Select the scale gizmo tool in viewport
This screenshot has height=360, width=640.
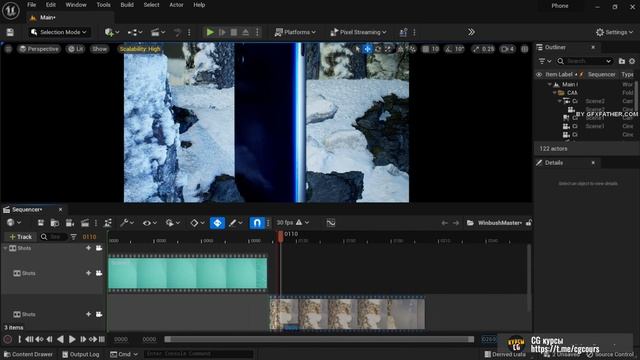pyautogui.click(x=388, y=49)
